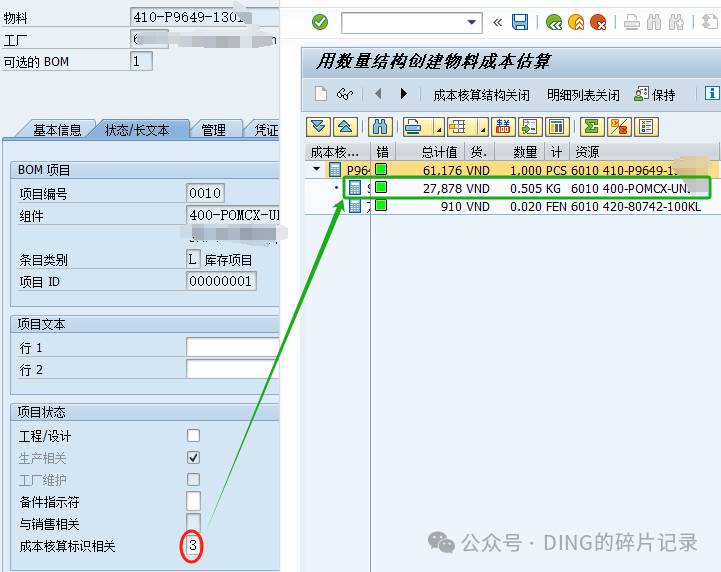The image size is (721, 572).
Task: Click the 物料 field 410-P9649
Action: 204,17
